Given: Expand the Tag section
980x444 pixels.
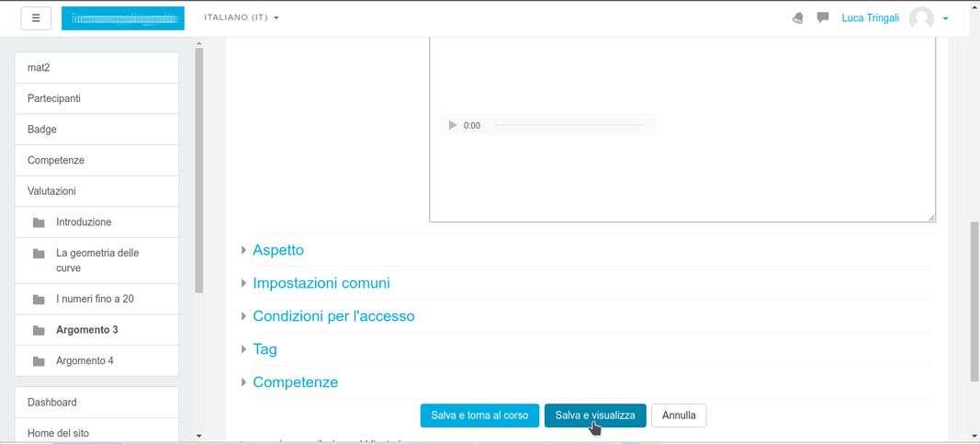Looking at the screenshot, I should (265, 349).
